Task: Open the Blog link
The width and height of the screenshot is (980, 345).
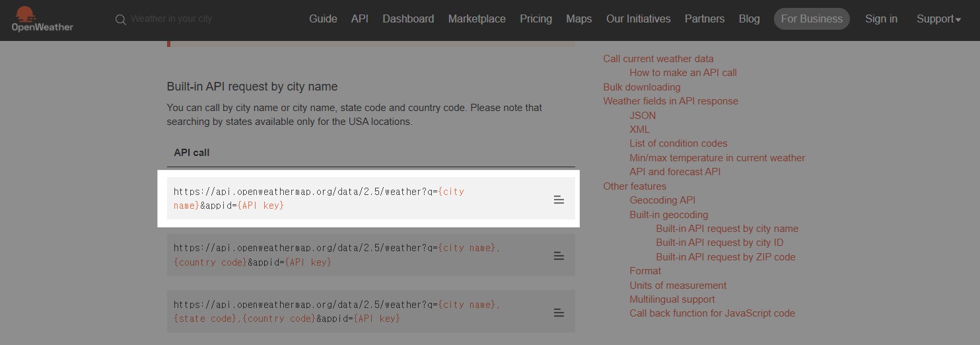Action: (x=749, y=19)
